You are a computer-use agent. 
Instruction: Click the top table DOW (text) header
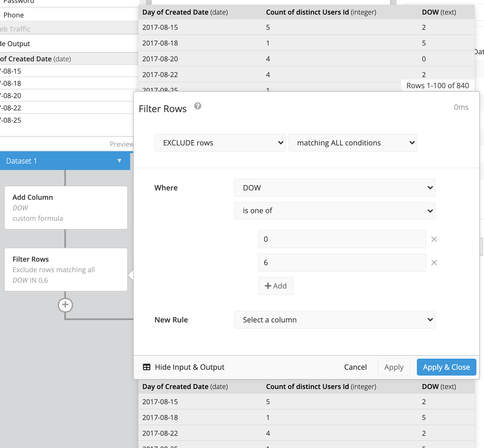(x=439, y=12)
